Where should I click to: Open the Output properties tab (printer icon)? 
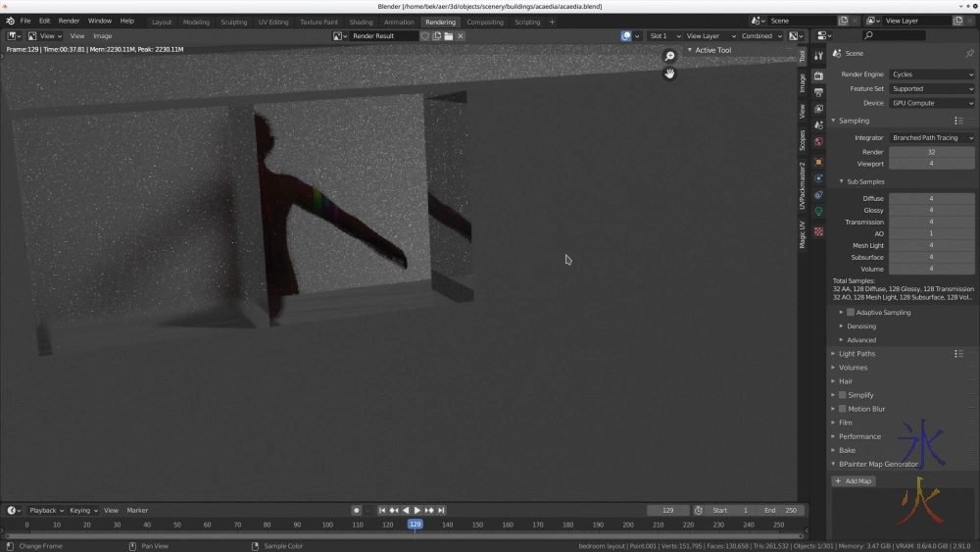(x=818, y=92)
